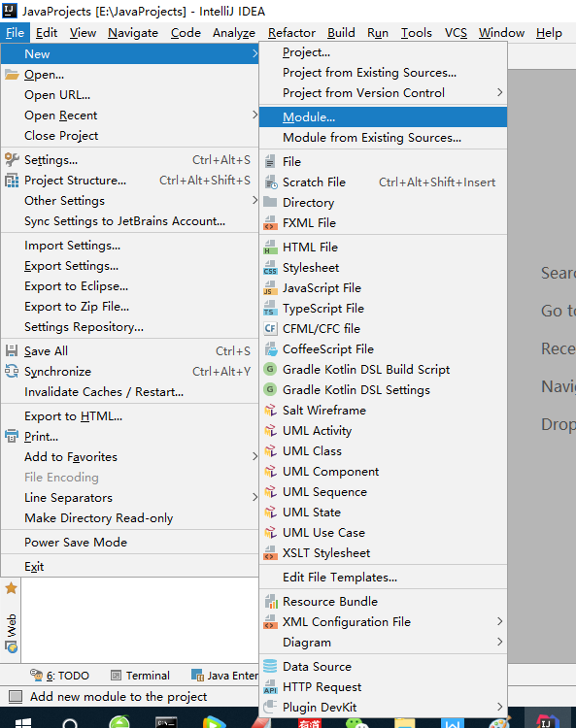
Task: Click the HTTP Request API icon
Action: click(270, 687)
